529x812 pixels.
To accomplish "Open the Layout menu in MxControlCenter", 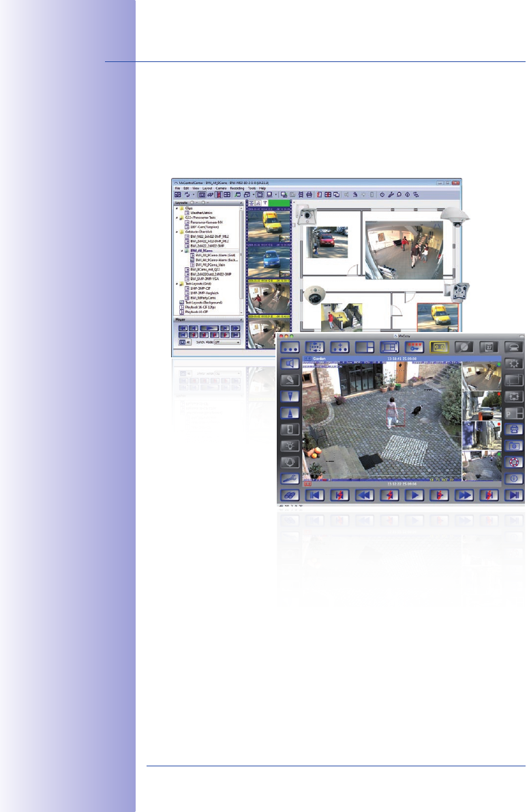I will (x=207, y=188).
